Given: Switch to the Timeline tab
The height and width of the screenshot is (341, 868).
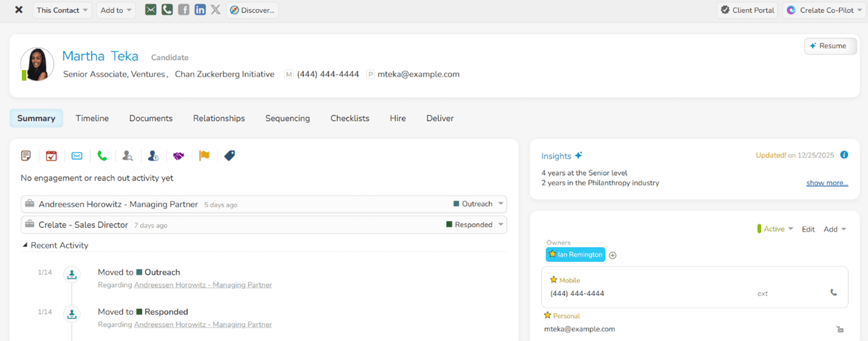Looking at the screenshot, I should (92, 118).
